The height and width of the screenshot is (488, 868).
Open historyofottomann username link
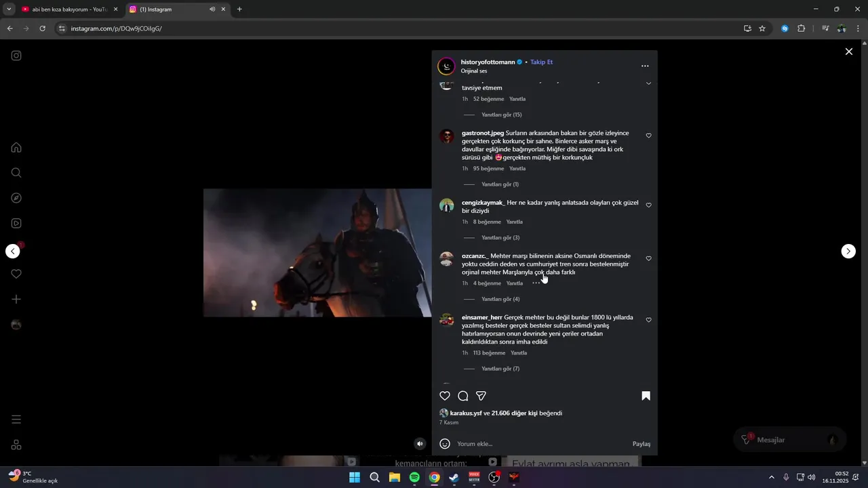click(488, 62)
